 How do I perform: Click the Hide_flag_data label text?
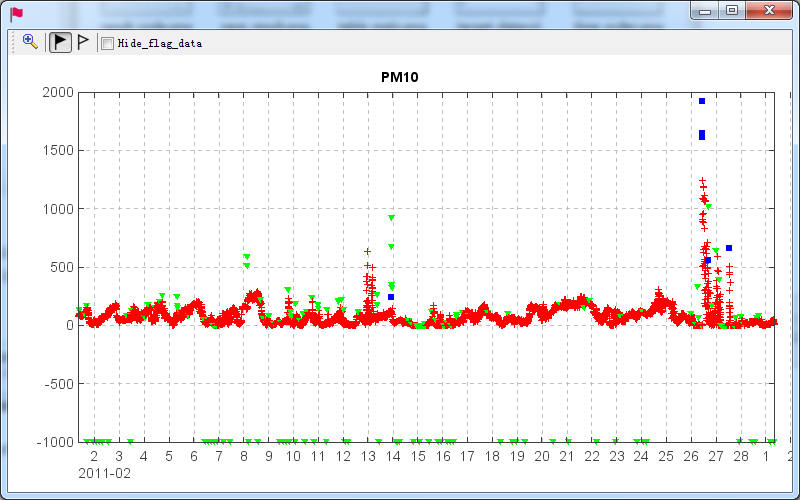pos(160,44)
